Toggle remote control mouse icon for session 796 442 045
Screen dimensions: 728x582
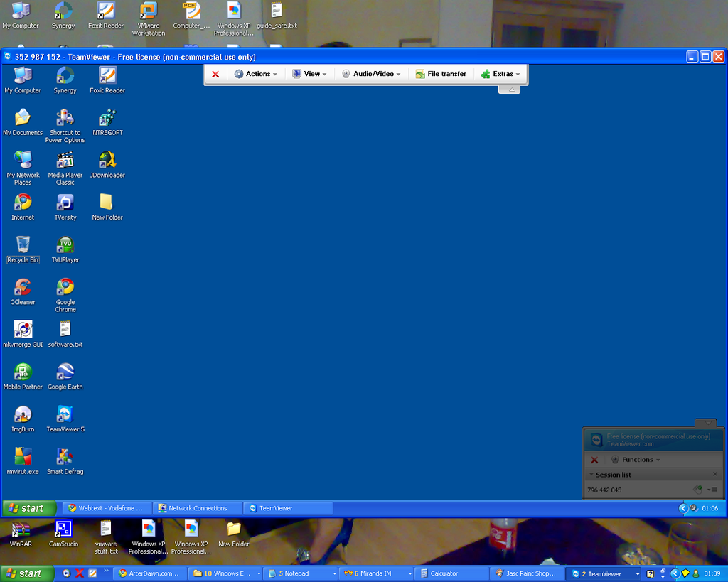697,490
